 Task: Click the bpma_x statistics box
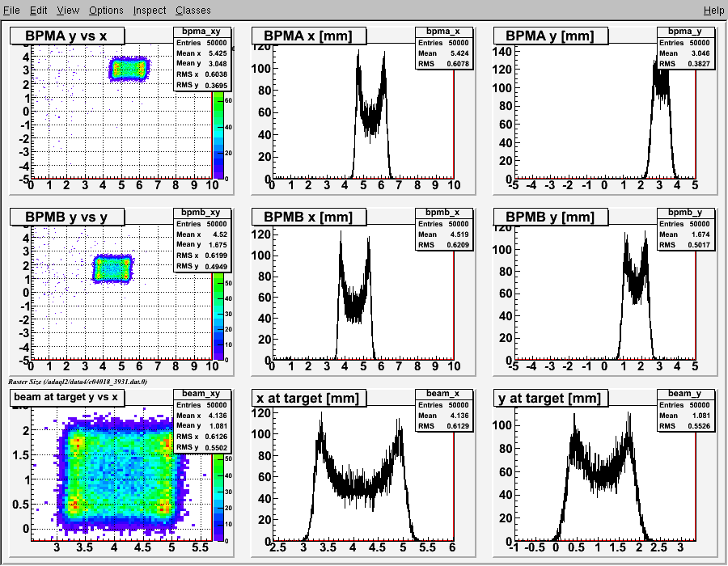[444, 49]
